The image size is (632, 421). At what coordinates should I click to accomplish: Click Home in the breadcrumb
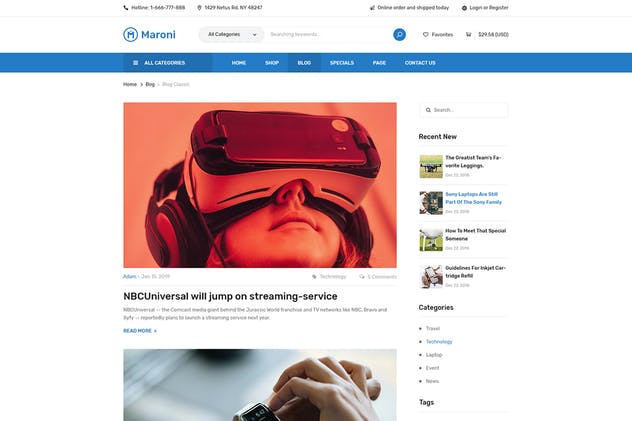[x=130, y=84]
